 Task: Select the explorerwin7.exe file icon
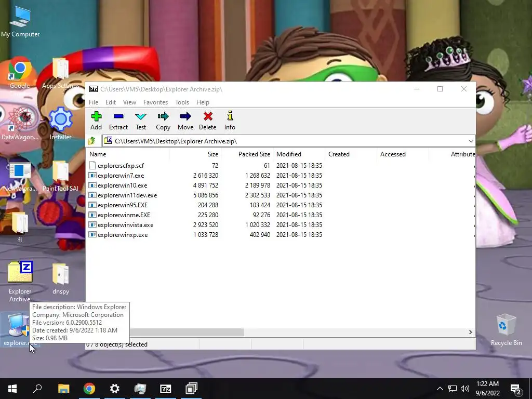tap(92, 176)
